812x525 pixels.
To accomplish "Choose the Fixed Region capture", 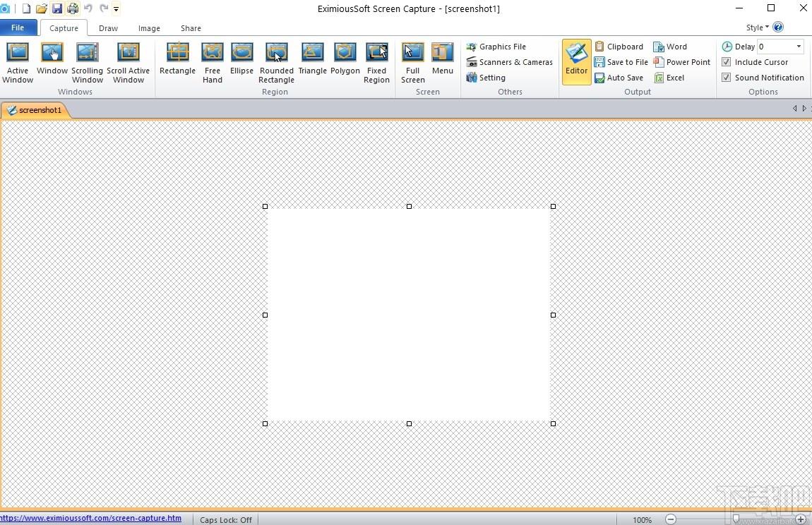I will coord(376,63).
